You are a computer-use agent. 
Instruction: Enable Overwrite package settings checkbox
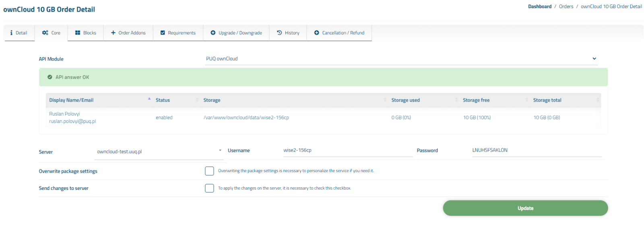[x=209, y=171]
